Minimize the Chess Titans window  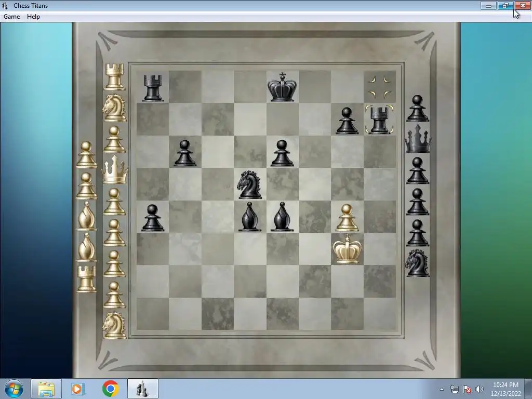pos(488,5)
